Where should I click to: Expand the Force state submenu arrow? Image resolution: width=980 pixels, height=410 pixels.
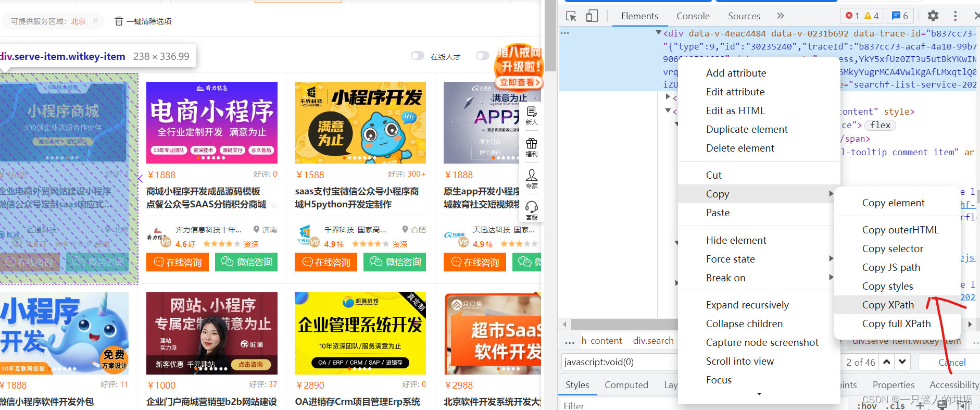click(831, 259)
